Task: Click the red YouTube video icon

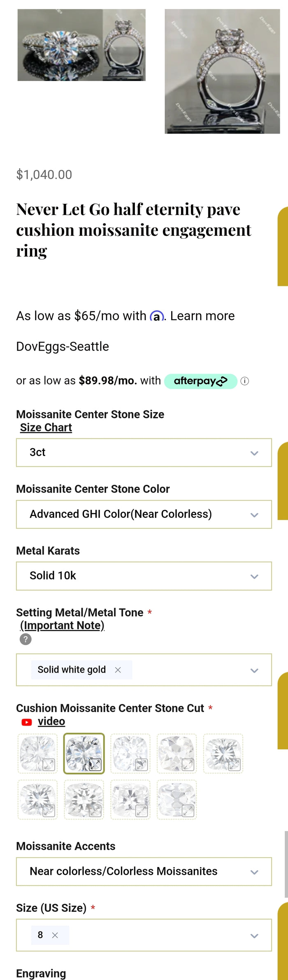Action: (27, 722)
